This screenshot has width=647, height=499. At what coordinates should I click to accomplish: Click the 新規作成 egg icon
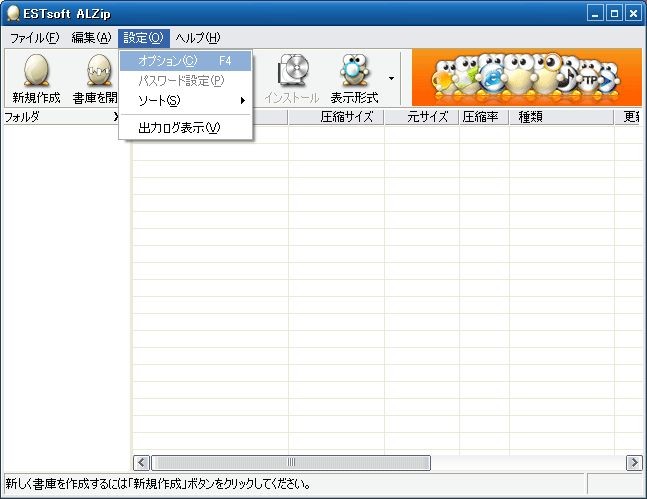point(36,70)
